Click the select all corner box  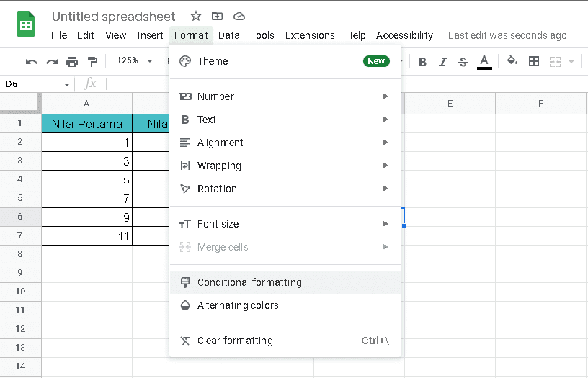[19, 103]
